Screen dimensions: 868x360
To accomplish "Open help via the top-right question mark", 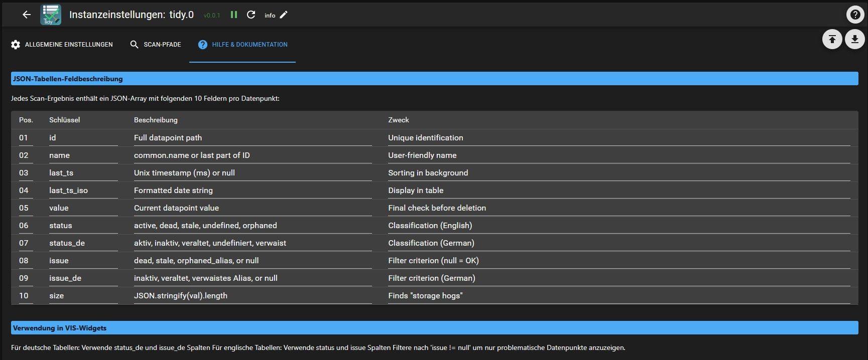I will pyautogui.click(x=854, y=15).
